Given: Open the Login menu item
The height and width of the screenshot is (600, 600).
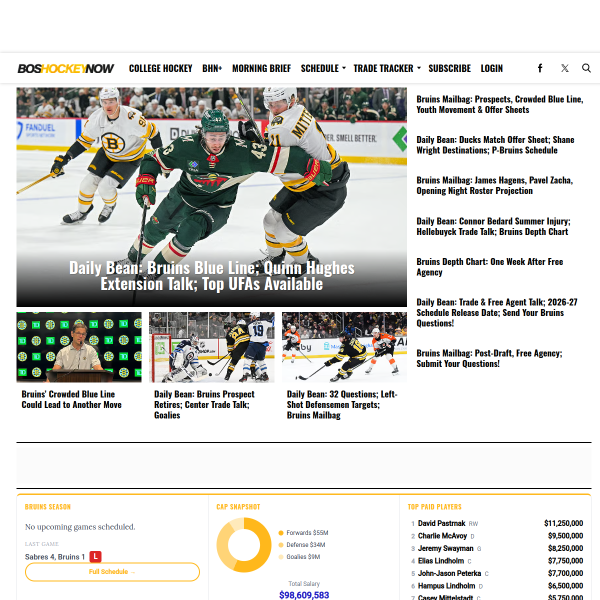Looking at the screenshot, I should click(492, 68).
